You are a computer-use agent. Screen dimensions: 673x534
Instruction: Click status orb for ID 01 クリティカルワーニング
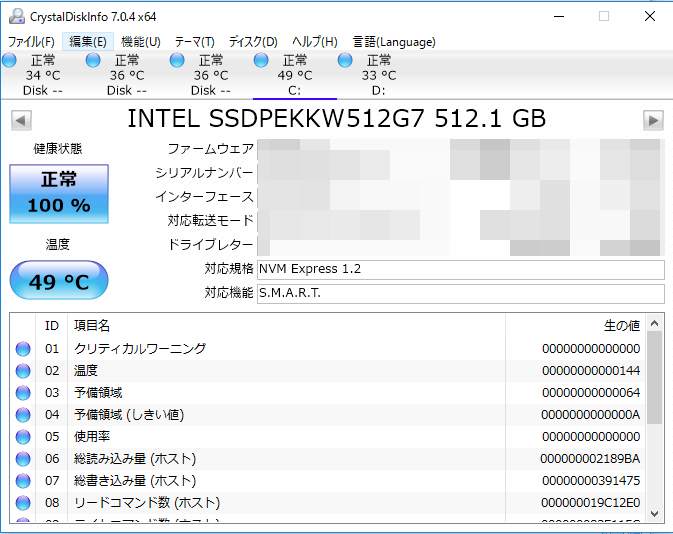(x=23, y=349)
